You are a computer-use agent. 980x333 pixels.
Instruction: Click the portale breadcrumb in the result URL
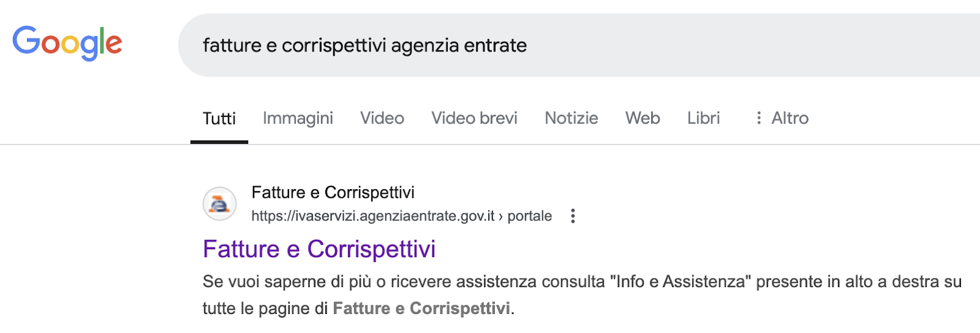(x=530, y=216)
